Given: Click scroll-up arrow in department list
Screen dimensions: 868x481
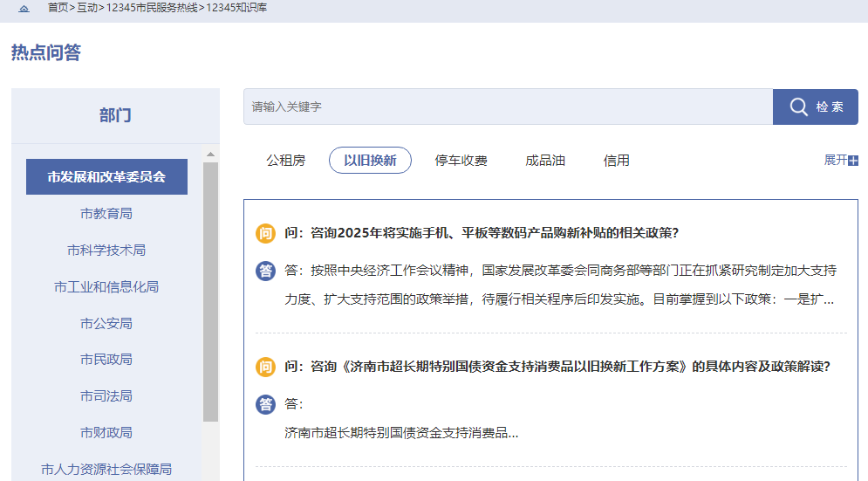Looking at the screenshot, I should point(210,155).
